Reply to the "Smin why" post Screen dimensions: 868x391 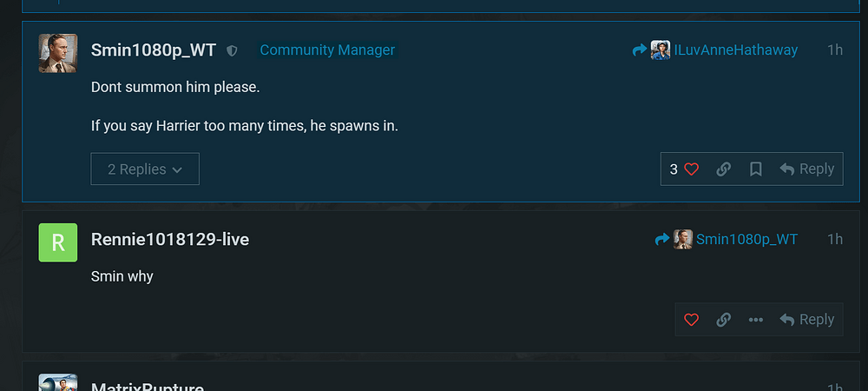point(807,320)
